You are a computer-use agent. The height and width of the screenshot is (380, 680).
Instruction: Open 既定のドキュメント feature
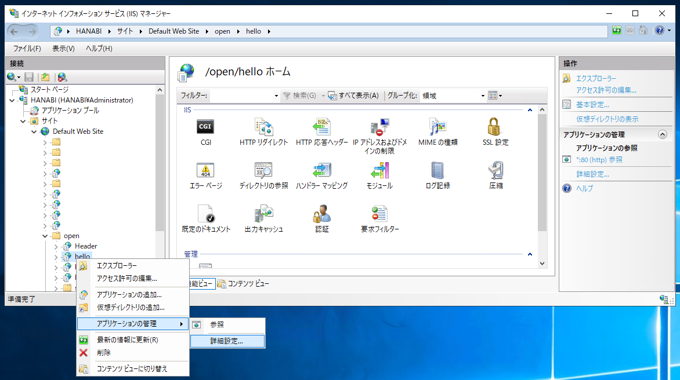(206, 219)
